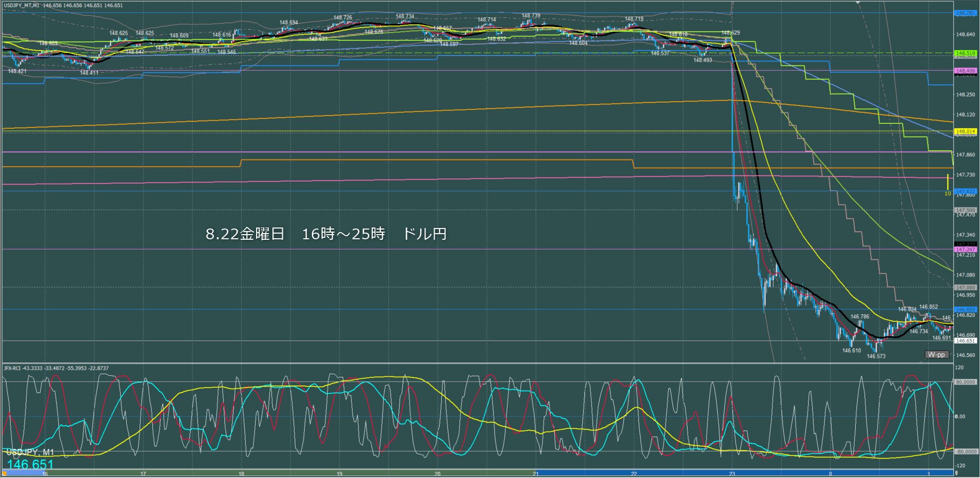Select the 8.22金曜日 text annotation

[326, 234]
